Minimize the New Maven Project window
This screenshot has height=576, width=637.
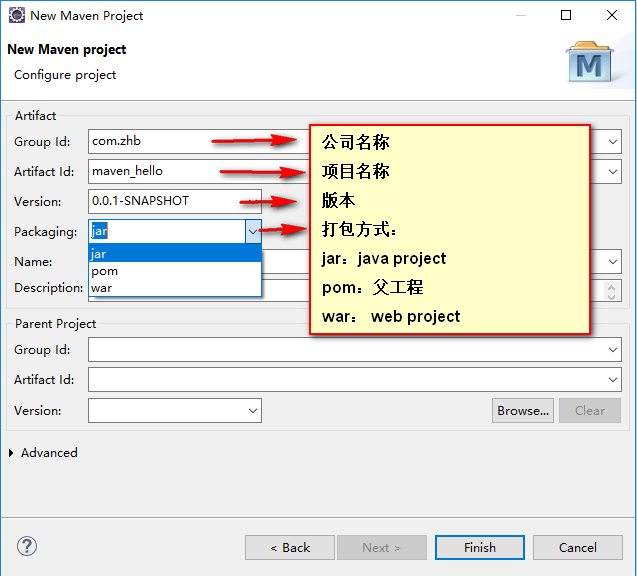(x=521, y=15)
